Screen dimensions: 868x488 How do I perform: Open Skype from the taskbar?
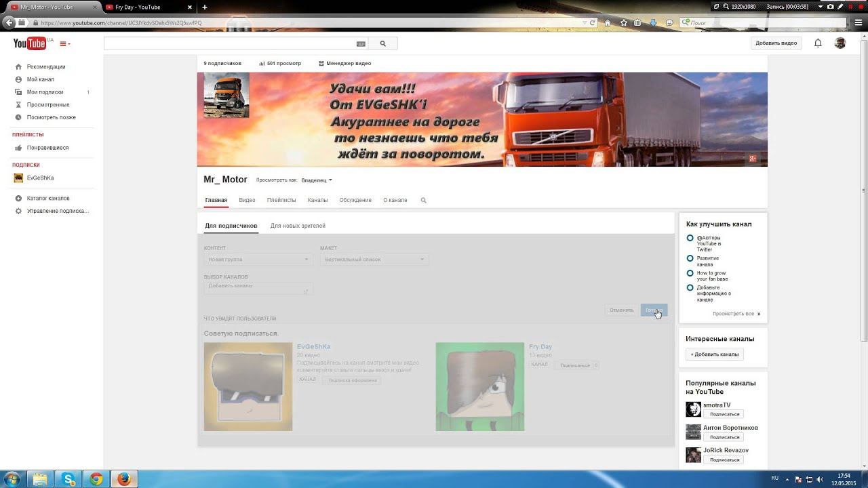tap(68, 479)
